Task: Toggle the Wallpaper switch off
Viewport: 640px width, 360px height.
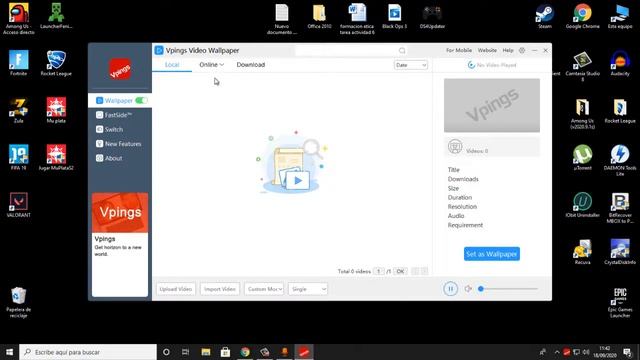Action: coord(141,100)
